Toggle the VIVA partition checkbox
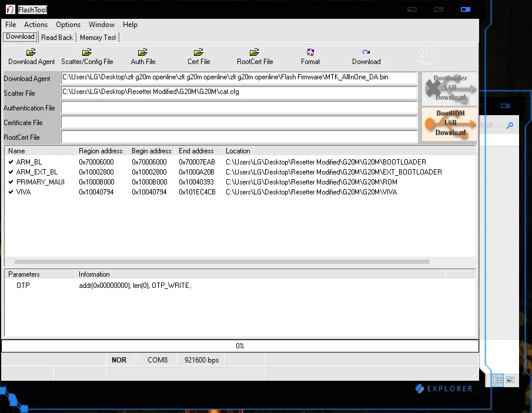This screenshot has height=413, width=532. pyautogui.click(x=11, y=192)
